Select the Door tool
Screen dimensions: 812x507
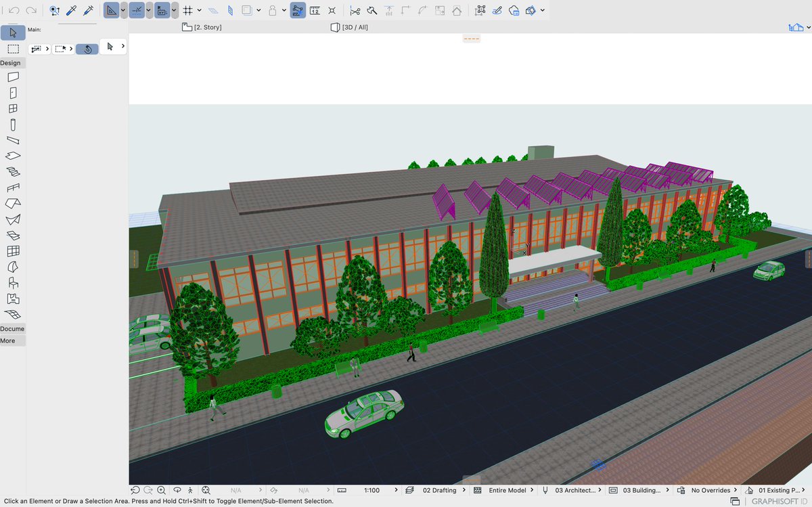pyautogui.click(x=13, y=93)
